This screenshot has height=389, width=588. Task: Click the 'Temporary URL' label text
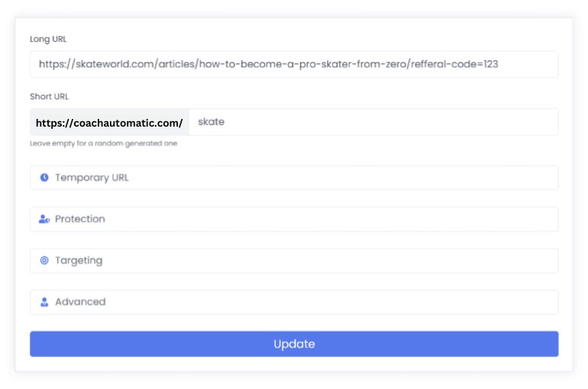point(92,178)
